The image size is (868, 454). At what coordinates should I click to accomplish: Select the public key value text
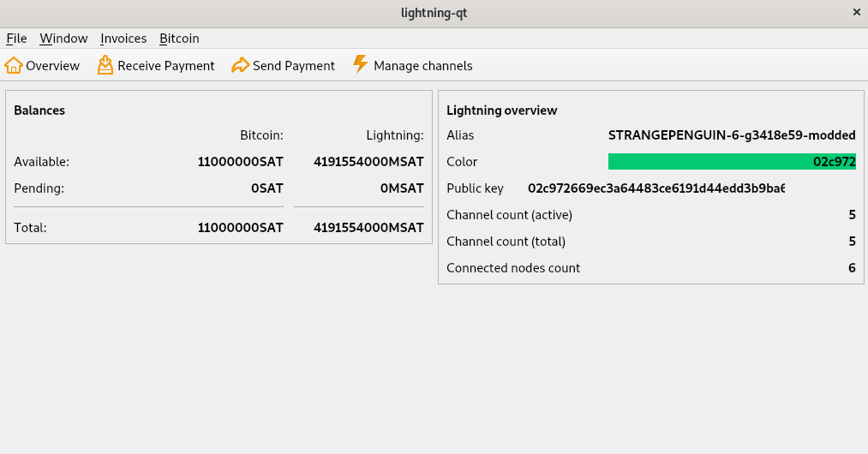[x=656, y=188]
